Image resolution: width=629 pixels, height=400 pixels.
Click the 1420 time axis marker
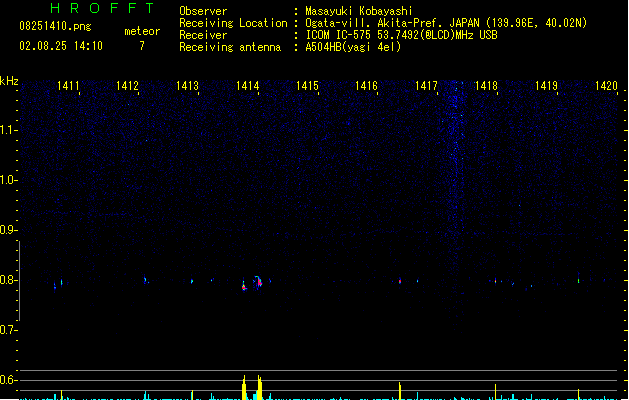(x=606, y=86)
